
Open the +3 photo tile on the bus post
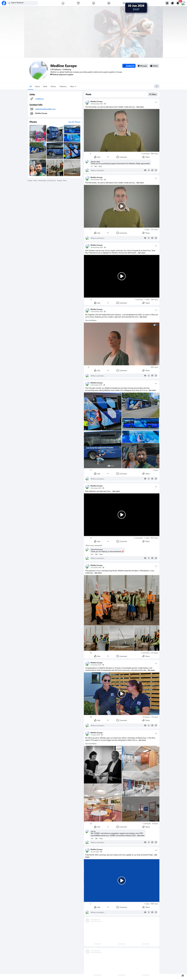click(x=140, y=456)
